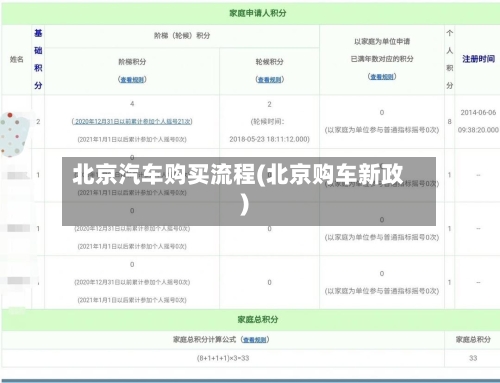Select the 基础积分 column header
Screen dimensions: 500x383
click(x=38, y=59)
